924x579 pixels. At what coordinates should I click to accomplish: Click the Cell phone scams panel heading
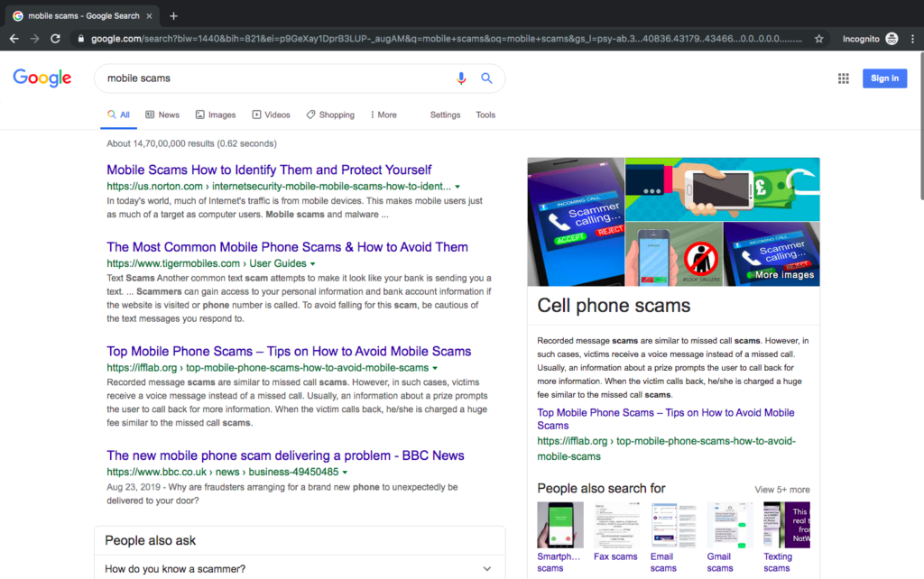[614, 306]
